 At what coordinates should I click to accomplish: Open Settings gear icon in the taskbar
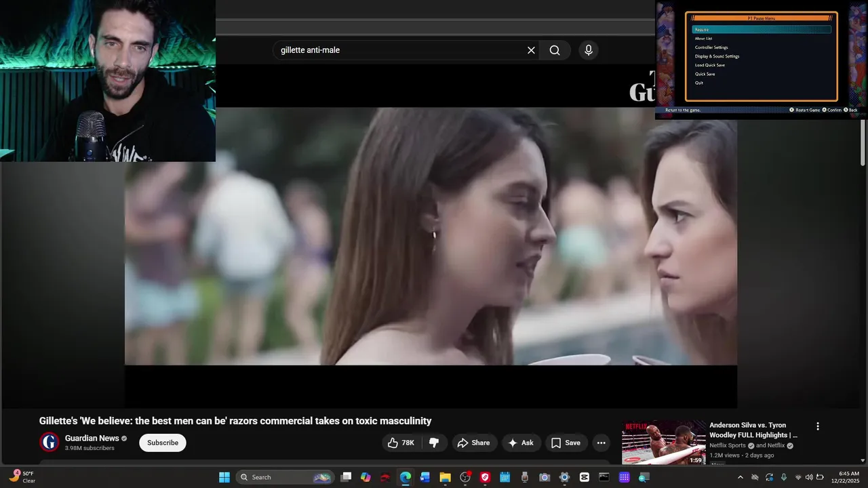click(564, 477)
